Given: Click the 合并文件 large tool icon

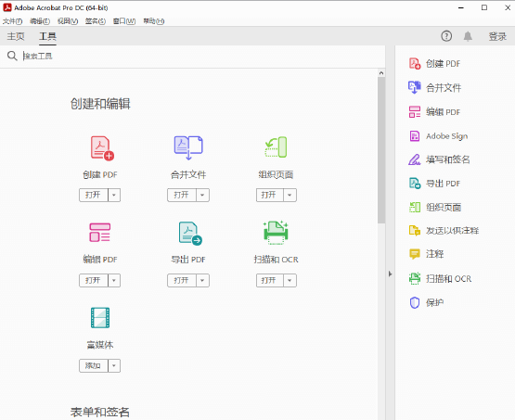Looking at the screenshot, I should click(188, 147).
